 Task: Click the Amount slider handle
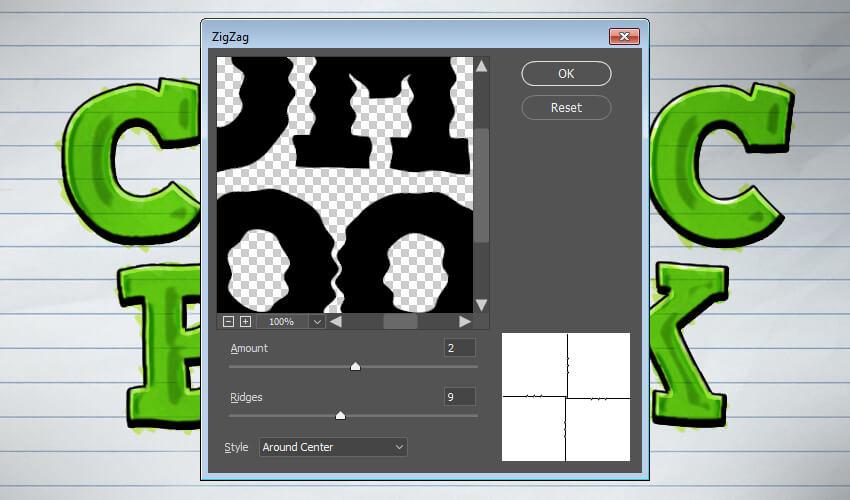pyautogui.click(x=355, y=367)
